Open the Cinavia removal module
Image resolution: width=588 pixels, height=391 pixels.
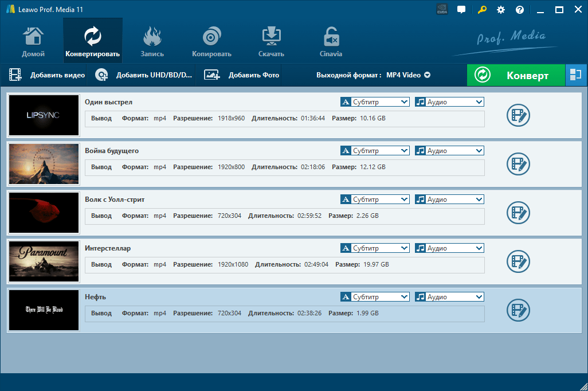point(331,41)
